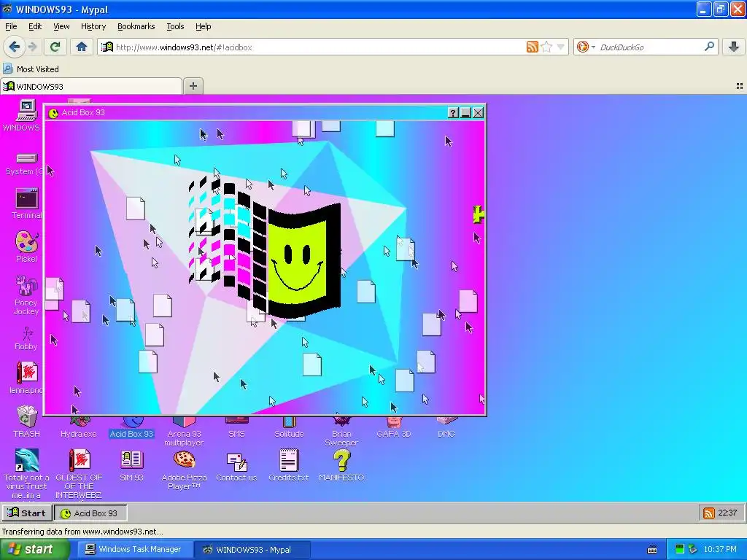Go to the browser Home page button
The width and height of the screenshot is (747, 560).
click(82, 47)
